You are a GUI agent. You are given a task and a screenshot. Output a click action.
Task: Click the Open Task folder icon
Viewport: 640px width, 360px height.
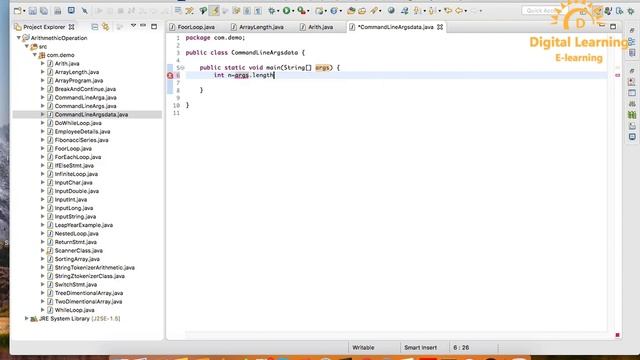tap(362, 11)
